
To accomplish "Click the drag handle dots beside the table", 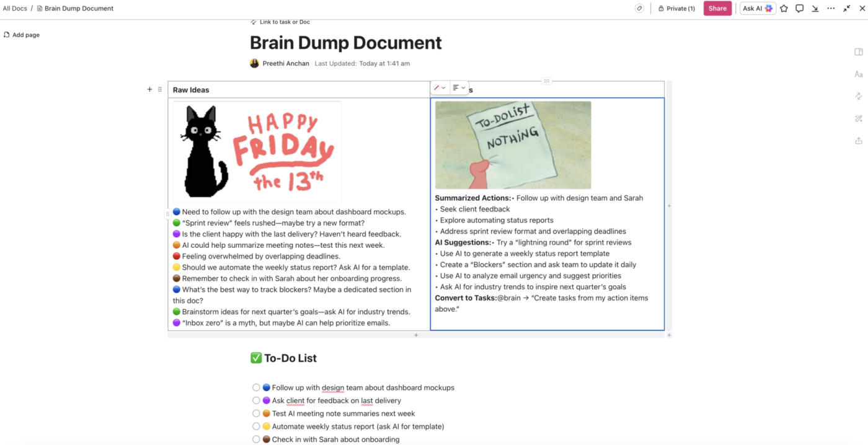I will [x=160, y=89].
